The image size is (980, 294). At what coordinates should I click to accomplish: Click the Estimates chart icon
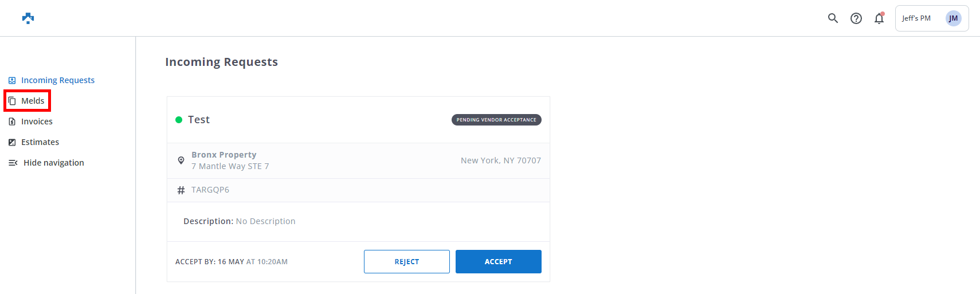[12, 142]
